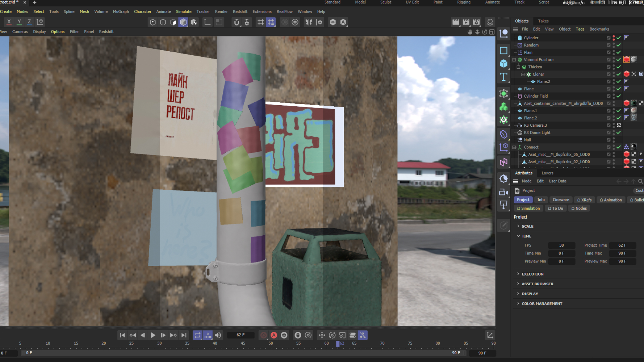Click the Info tab button
644x362 pixels.
[541, 200]
